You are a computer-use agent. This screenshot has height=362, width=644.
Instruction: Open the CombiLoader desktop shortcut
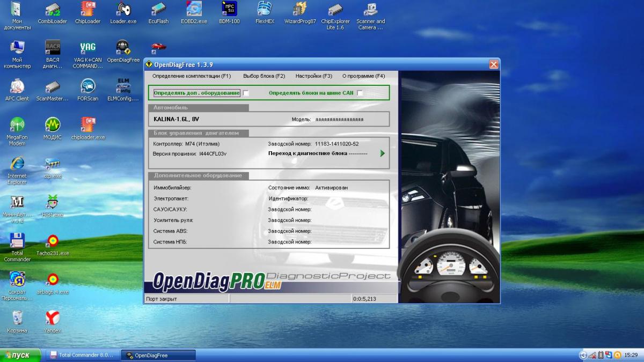(52, 13)
